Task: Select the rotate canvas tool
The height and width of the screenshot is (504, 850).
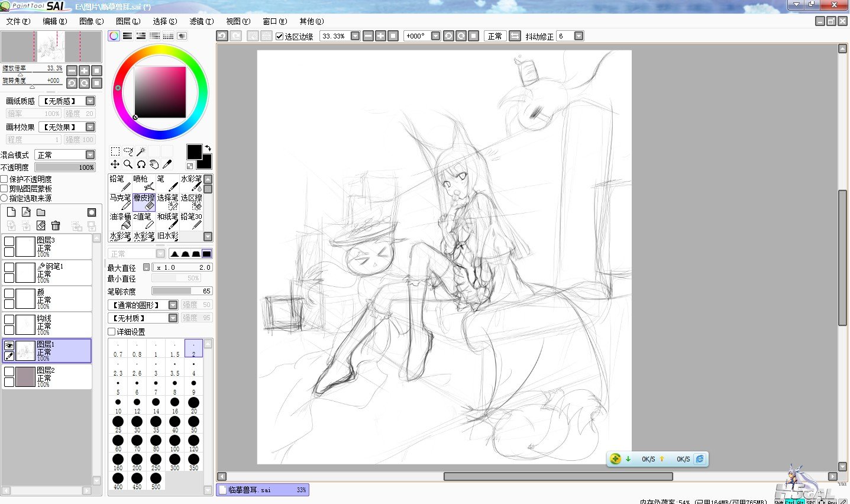Action: [x=141, y=164]
